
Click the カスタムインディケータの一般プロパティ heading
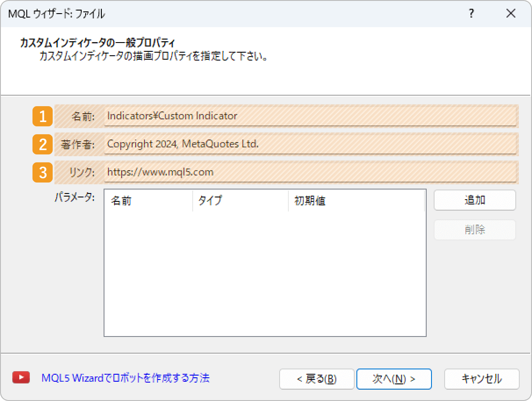(97, 43)
